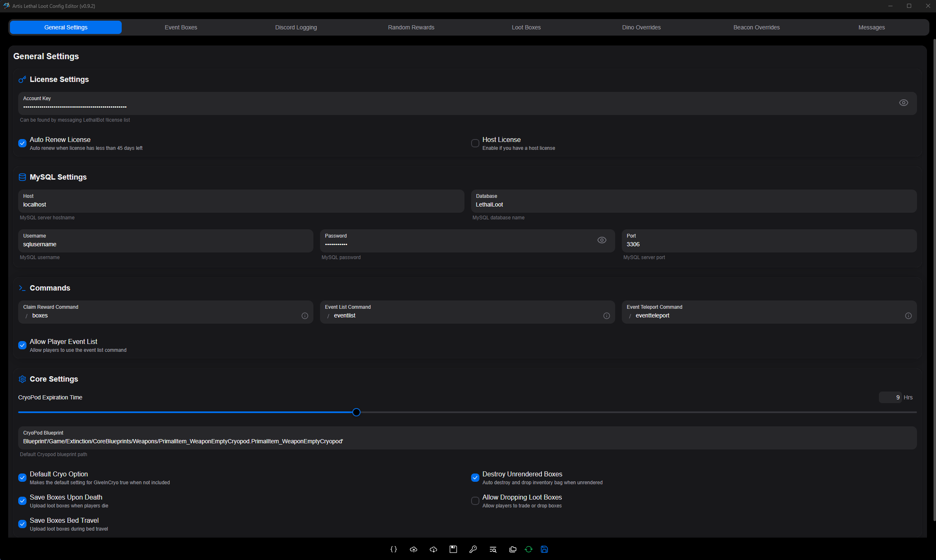The height and width of the screenshot is (560, 936).
Task: Focus the Account Key field
Action: point(467,103)
